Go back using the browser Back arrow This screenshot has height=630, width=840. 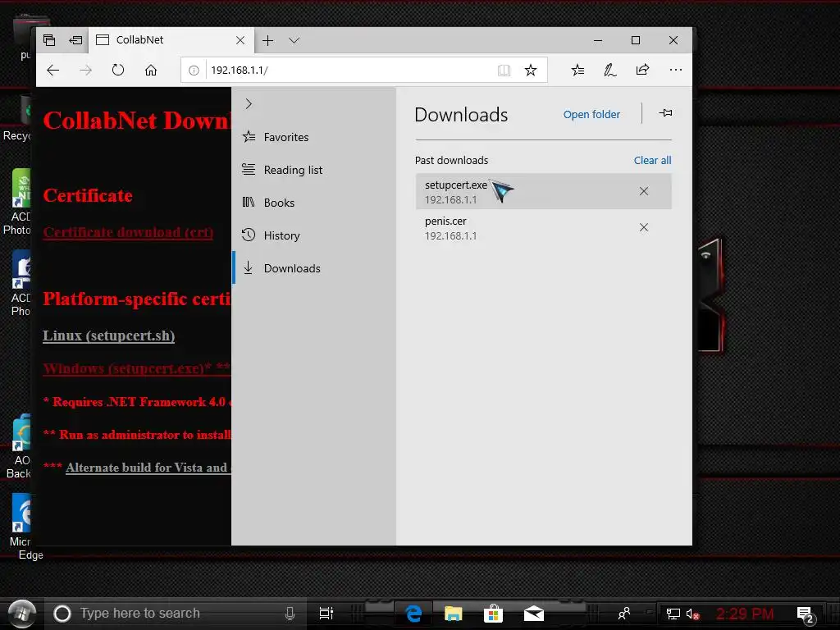coord(53,71)
